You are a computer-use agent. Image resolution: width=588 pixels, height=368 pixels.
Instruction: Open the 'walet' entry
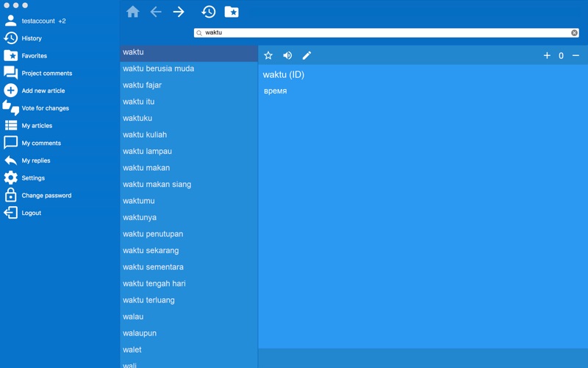coord(189,350)
